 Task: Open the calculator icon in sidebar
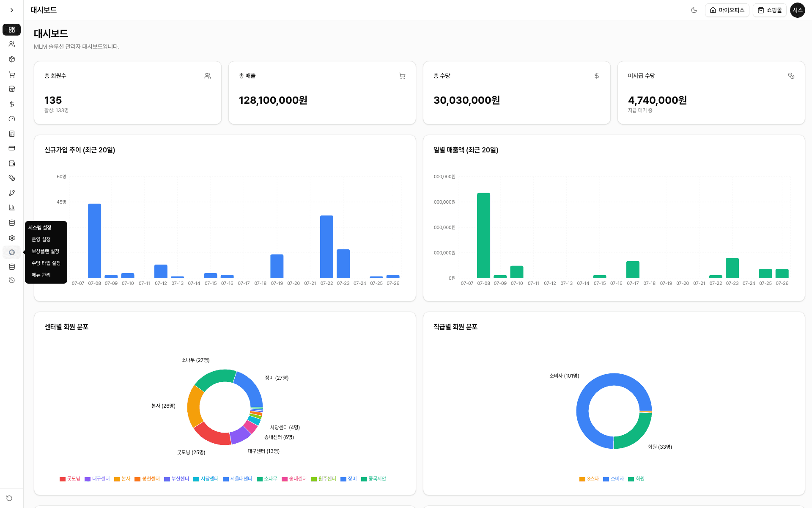tap(12, 134)
